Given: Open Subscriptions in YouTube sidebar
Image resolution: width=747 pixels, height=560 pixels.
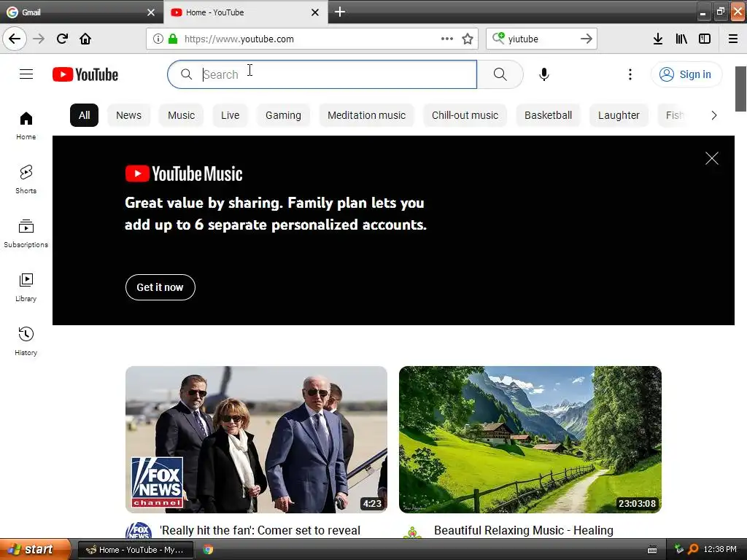Looking at the screenshot, I should 26,233.
